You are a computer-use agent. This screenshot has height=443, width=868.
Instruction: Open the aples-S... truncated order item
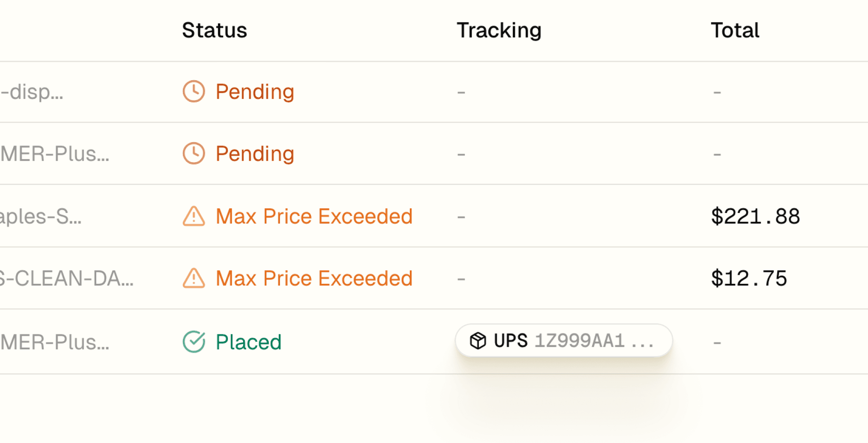[x=41, y=216]
